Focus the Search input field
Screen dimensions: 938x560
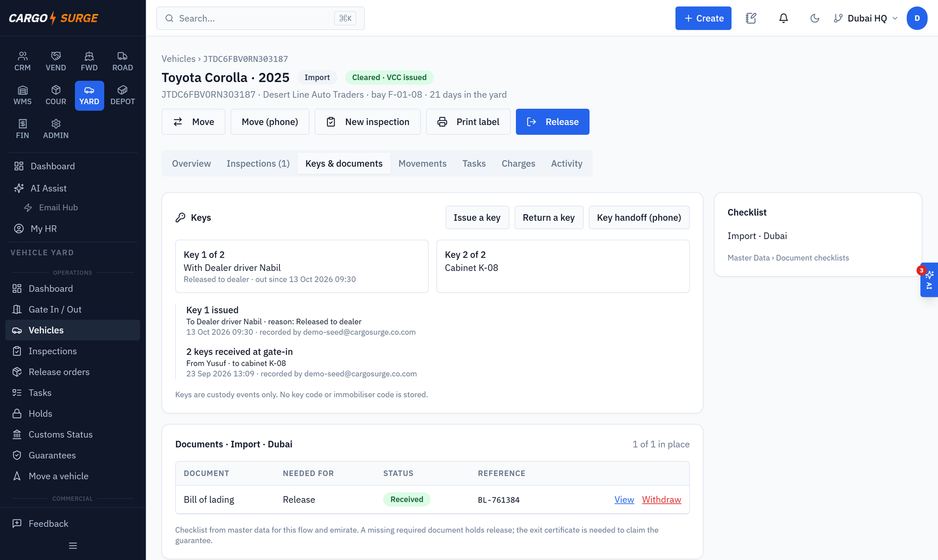tap(260, 18)
